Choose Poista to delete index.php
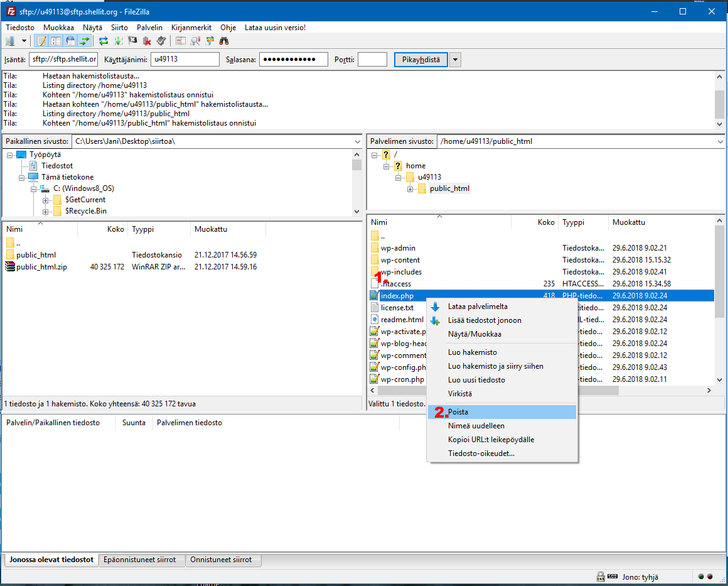The height and width of the screenshot is (586, 728). (x=502, y=412)
